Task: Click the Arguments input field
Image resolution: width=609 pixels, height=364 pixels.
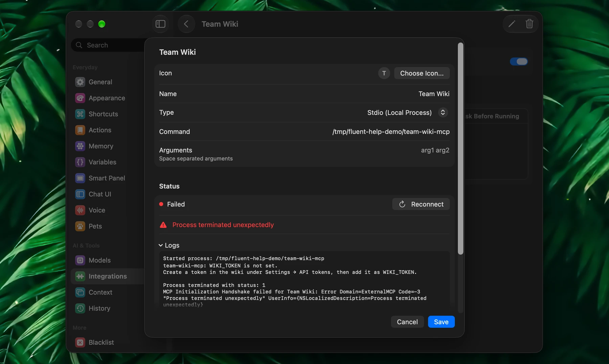Action: pyautogui.click(x=435, y=150)
